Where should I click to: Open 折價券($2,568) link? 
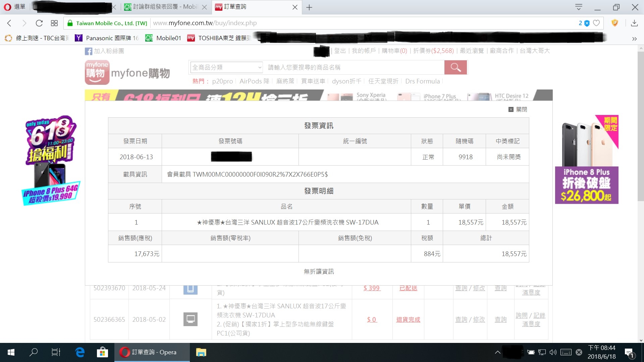click(x=433, y=51)
